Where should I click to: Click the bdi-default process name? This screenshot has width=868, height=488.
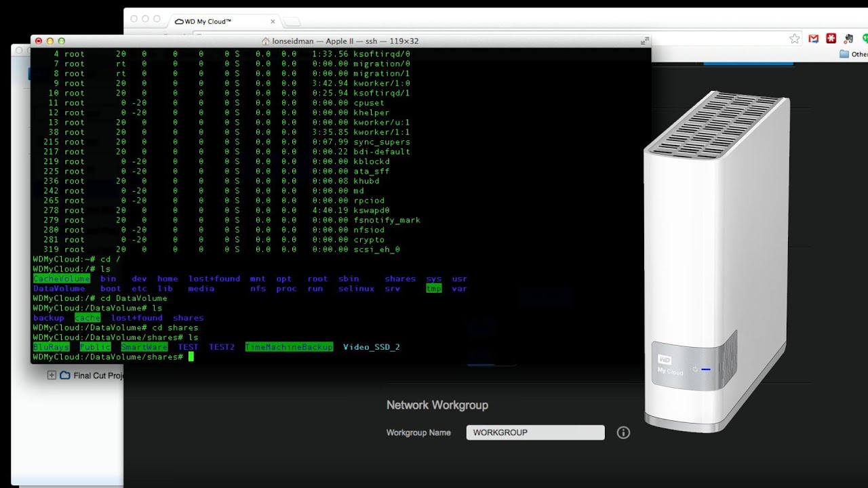pyautogui.click(x=382, y=151)
